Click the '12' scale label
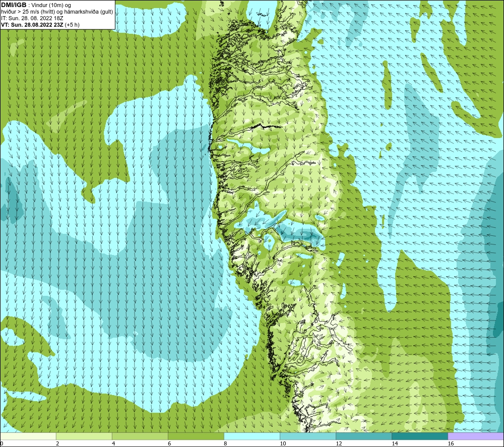Viewport: 504px width, 447px height. pos(339,443)
